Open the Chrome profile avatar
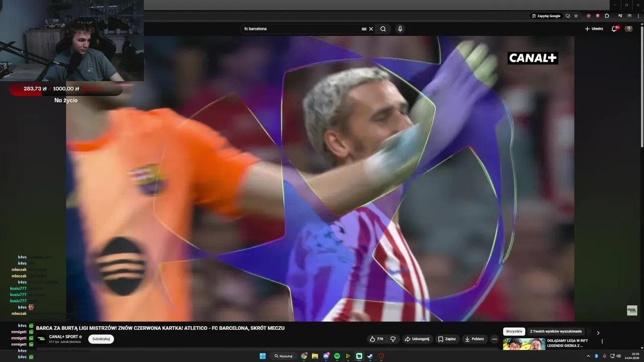Viewport: 644px width, 362px height. [628, 16]
